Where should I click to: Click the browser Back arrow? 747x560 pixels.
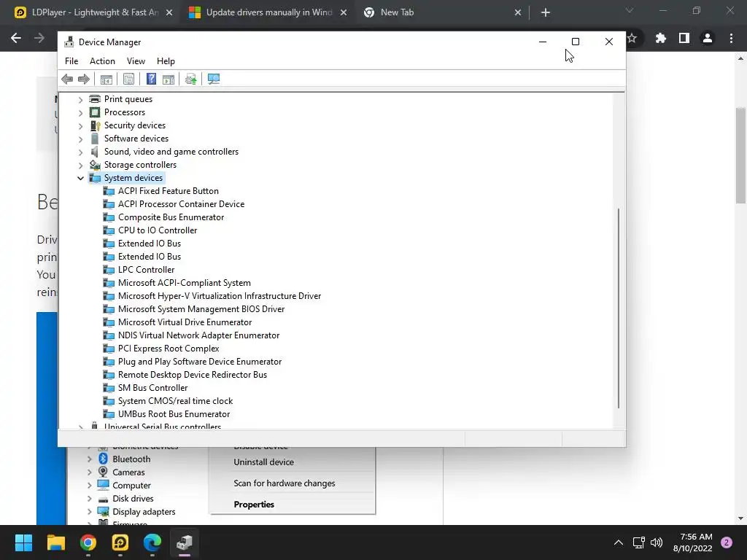[x=16, y=38]
